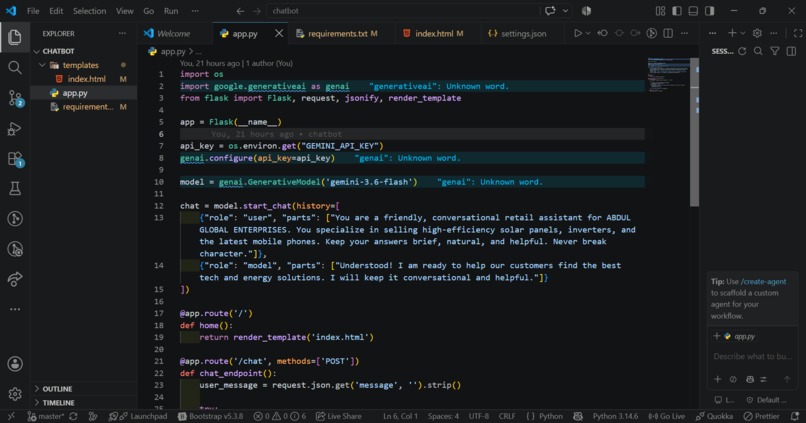Toggle Quokka in status bar

(715, 416)
